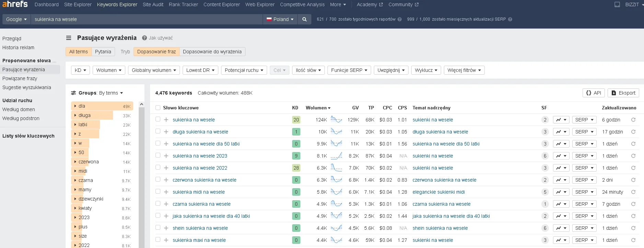Open trend chart button for 'sukienka na wesele 2023'
The width and height of the screenshot is (644, 248).
pos(561,156)
